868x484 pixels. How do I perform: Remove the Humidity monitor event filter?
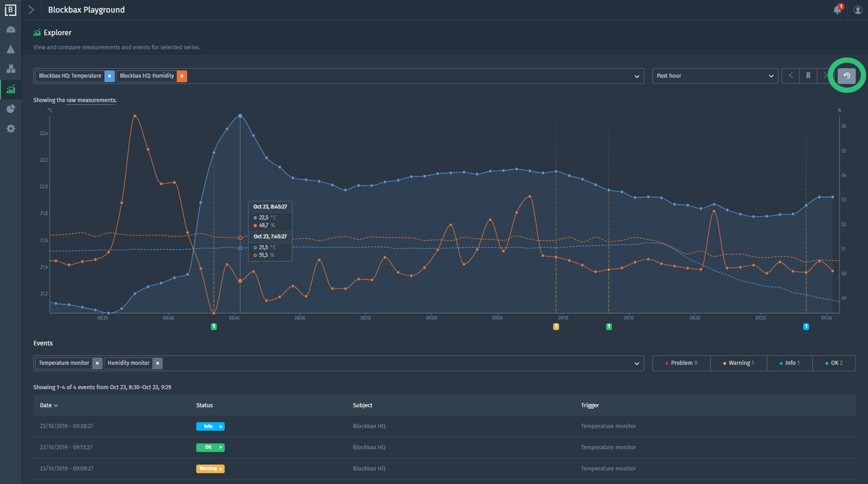(157, 363)
